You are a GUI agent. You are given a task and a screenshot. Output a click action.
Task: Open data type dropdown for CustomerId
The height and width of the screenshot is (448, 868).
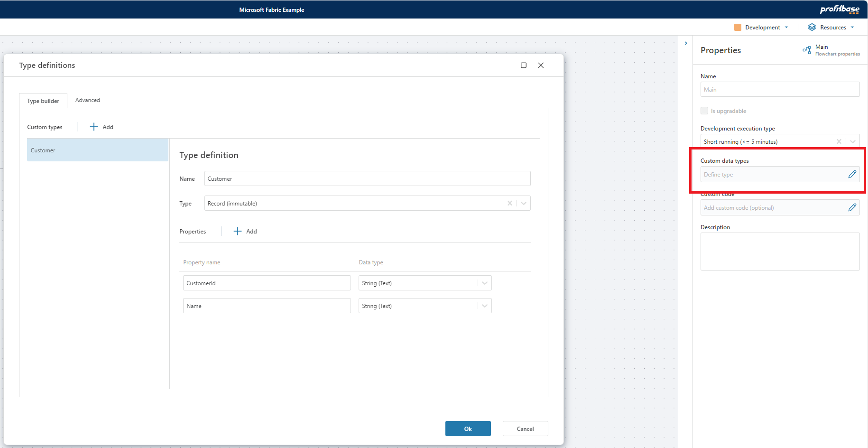point(484,283)
